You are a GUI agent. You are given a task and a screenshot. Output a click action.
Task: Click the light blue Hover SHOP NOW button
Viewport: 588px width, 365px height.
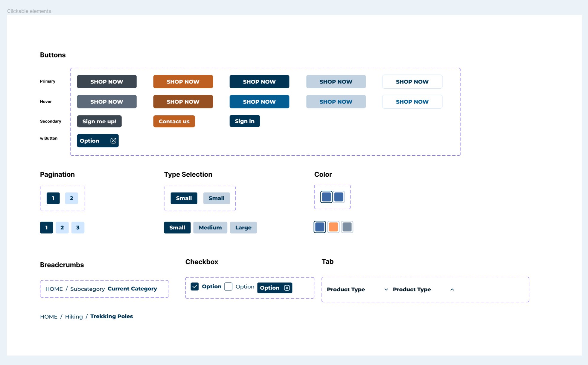click(x=336, y=102)
